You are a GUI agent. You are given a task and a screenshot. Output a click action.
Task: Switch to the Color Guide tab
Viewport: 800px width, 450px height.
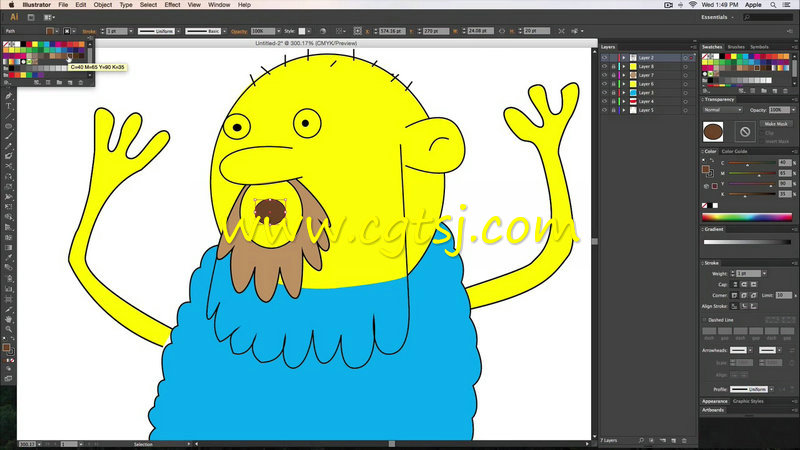tap(734, 151)
